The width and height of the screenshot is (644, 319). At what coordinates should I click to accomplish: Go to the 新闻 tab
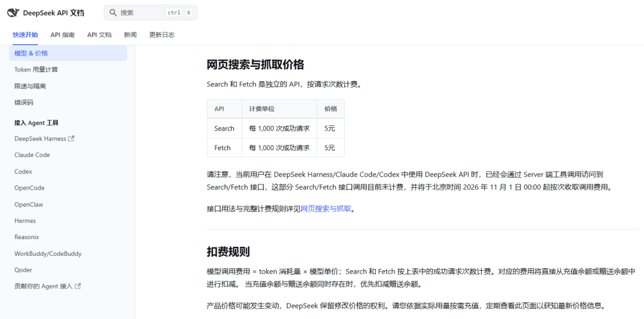pos(130,35)
